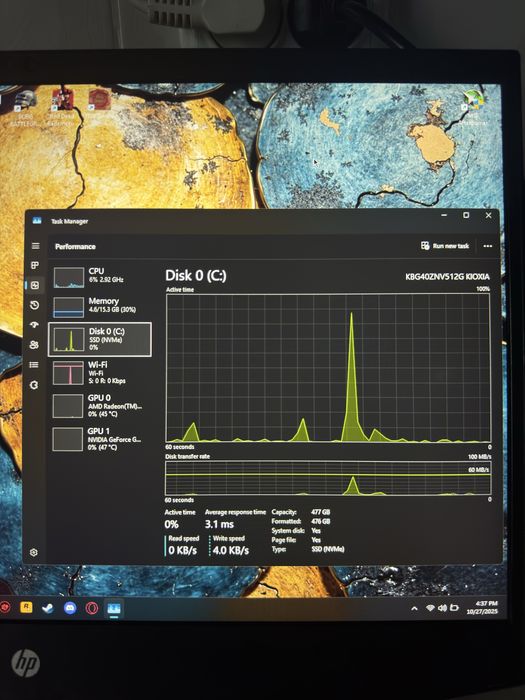
Task: Open the Task Manager navigation hamburger menu
Action: click(35, 246)
